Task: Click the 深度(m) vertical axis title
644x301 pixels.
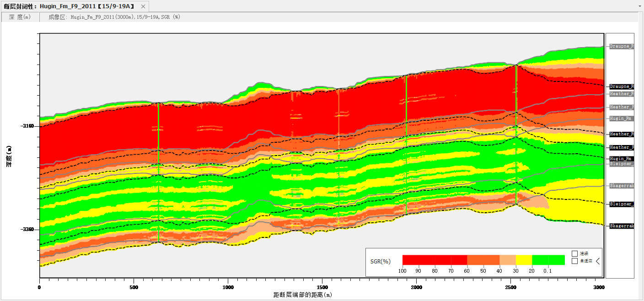Action: coord(9,156)
